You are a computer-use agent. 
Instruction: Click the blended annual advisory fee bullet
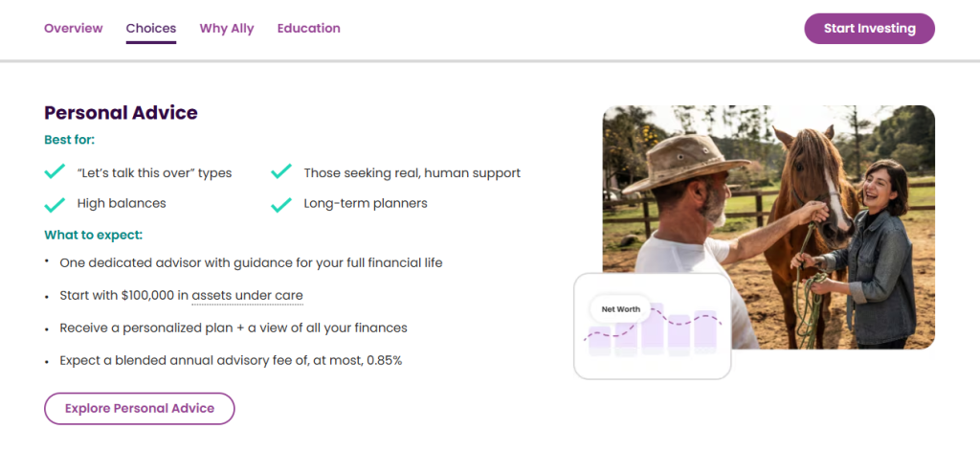pos(231,361)
